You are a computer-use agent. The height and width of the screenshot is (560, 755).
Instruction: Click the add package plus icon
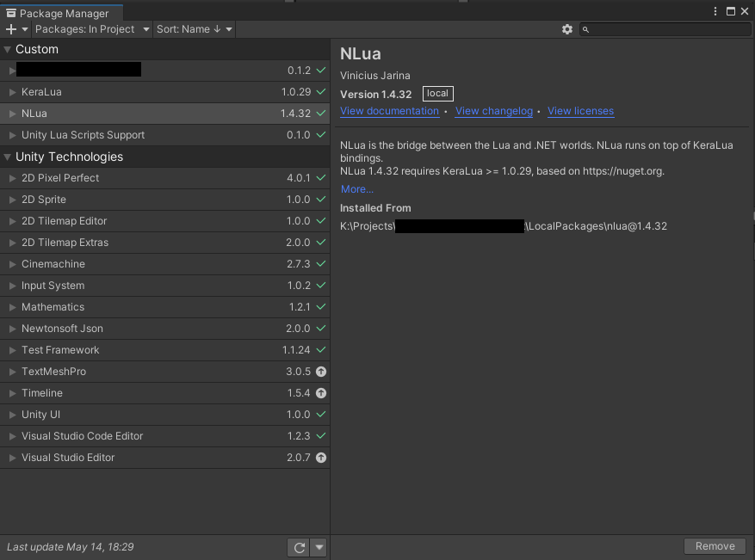coord(12,28)
